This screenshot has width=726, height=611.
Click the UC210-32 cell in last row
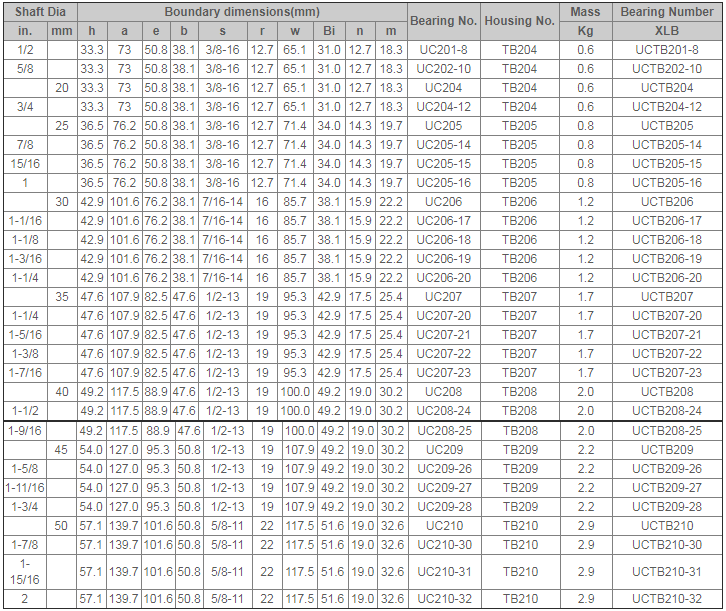click(x=443, y=599)
